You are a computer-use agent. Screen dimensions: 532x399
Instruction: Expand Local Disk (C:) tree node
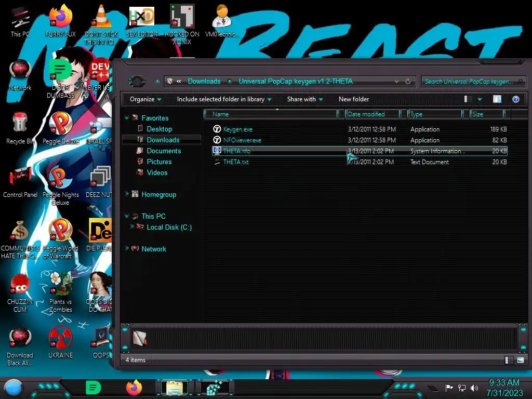tap(131, 227)
